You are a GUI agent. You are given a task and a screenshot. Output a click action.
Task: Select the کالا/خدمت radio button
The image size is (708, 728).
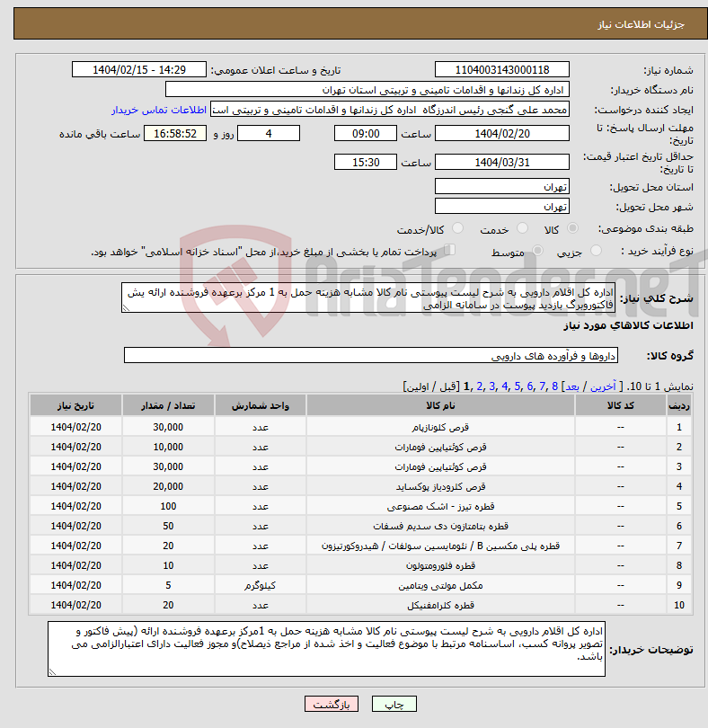point(457,228)
